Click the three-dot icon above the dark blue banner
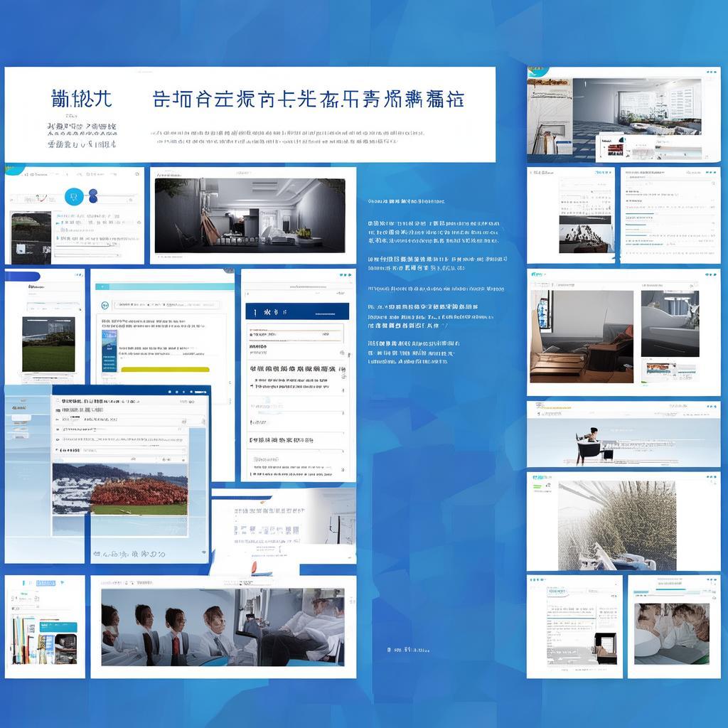The width and height of the screenshot is (728, 728). coord(346,274)
